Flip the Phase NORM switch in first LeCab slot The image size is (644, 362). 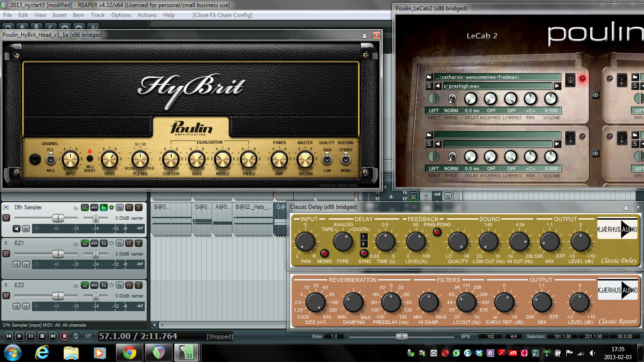[x=452, y=99]
